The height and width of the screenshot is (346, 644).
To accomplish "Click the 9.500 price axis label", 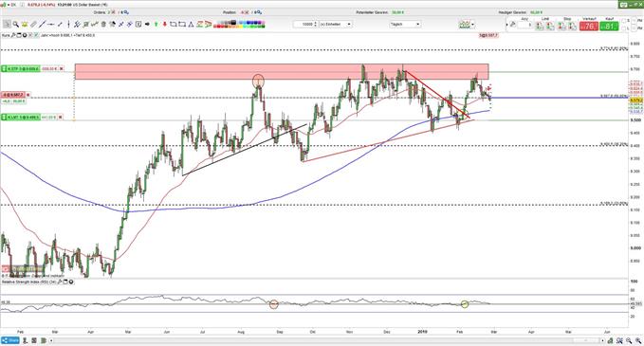I will 635,120.
